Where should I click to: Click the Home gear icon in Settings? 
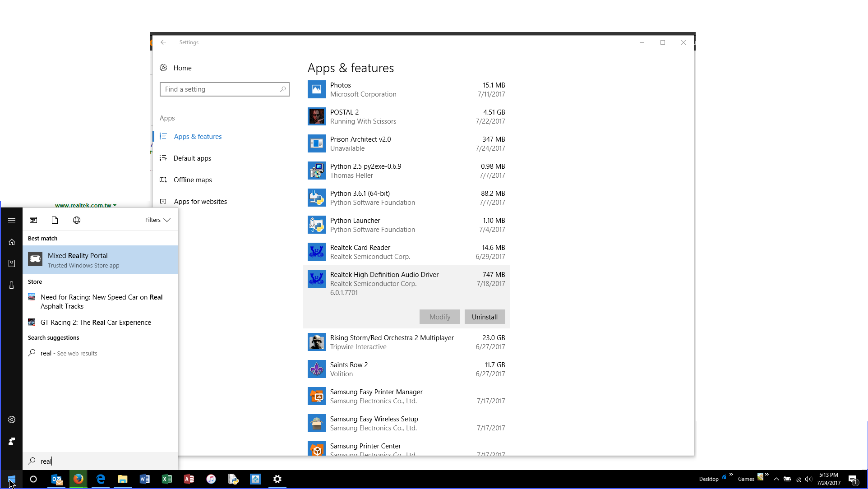tap(163, 68)
